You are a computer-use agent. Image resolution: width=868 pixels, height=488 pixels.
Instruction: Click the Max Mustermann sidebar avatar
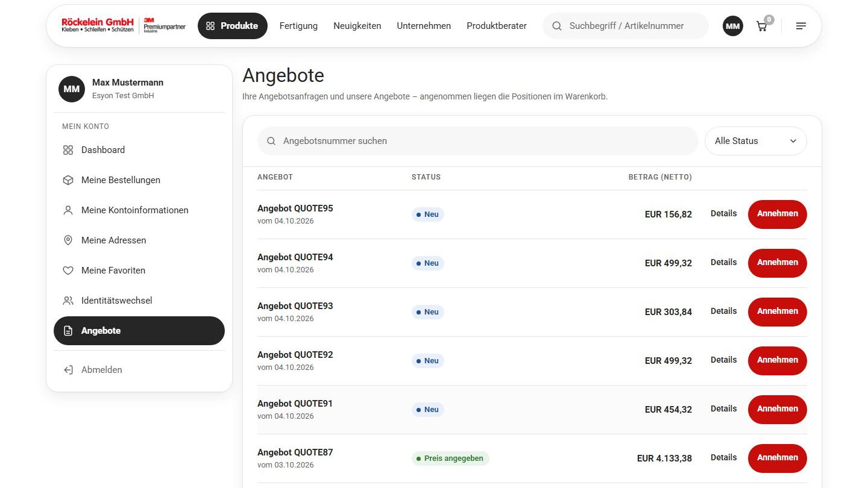72,89
